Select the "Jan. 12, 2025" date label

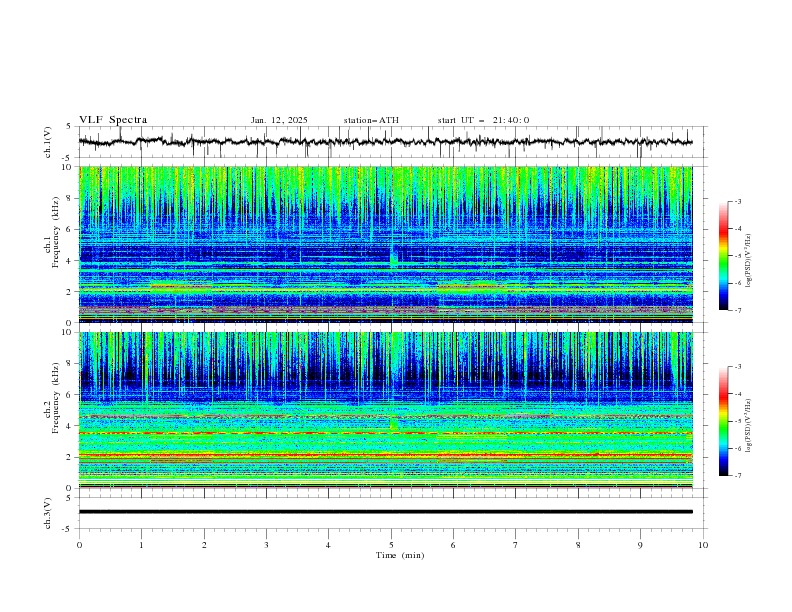279,120
